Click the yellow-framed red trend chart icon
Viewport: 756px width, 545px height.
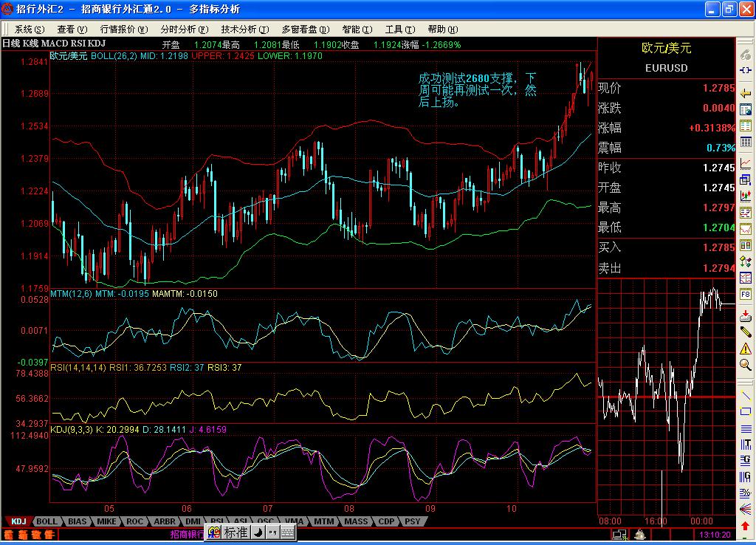tap(746, 213)
